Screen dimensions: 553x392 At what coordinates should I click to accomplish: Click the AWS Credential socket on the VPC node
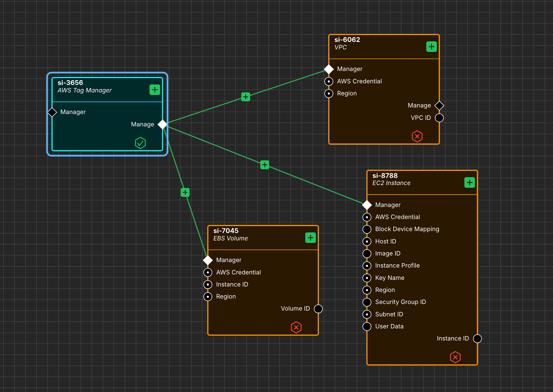tap(329, 81)
